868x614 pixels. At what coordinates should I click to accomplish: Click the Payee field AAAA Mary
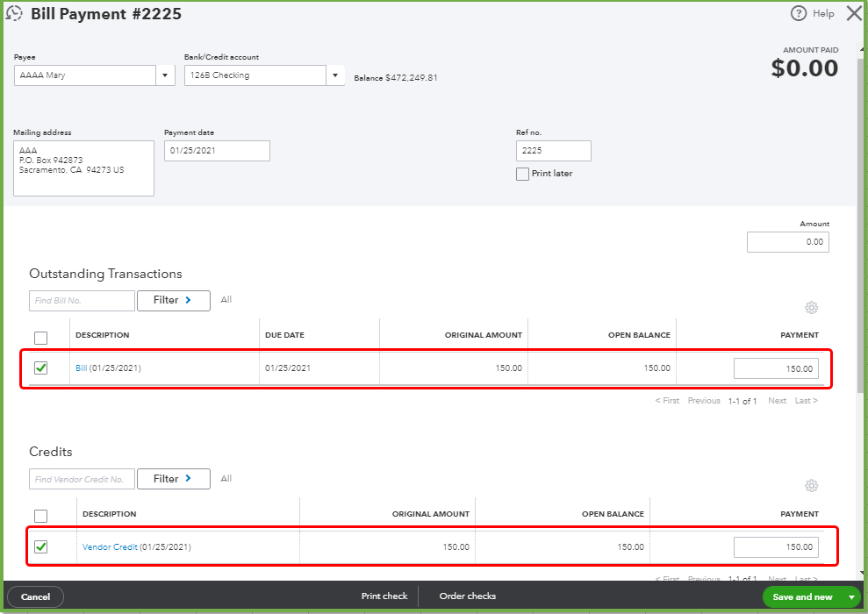pyautogui.click(x=85, y=75)
